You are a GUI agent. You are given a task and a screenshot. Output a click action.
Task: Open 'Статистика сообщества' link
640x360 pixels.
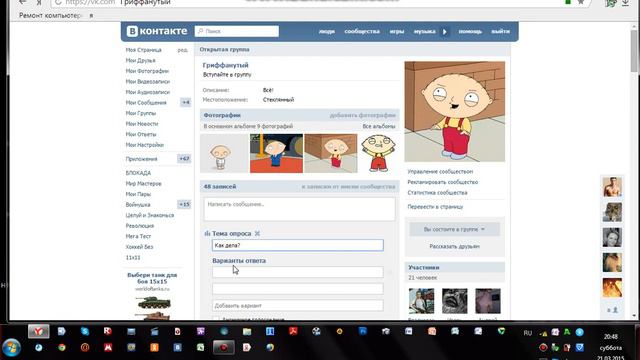tap(437, 193)
